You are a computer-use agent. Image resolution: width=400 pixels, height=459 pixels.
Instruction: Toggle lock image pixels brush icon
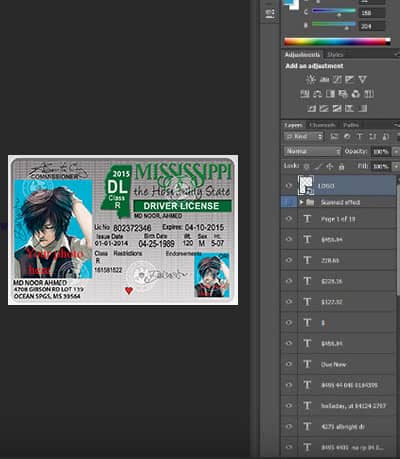point(318,166)
